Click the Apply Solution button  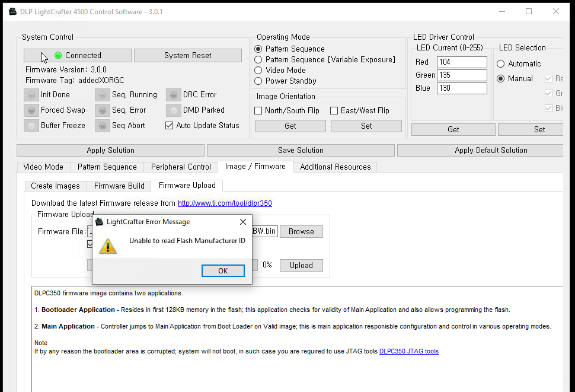(x=110, y=151)
